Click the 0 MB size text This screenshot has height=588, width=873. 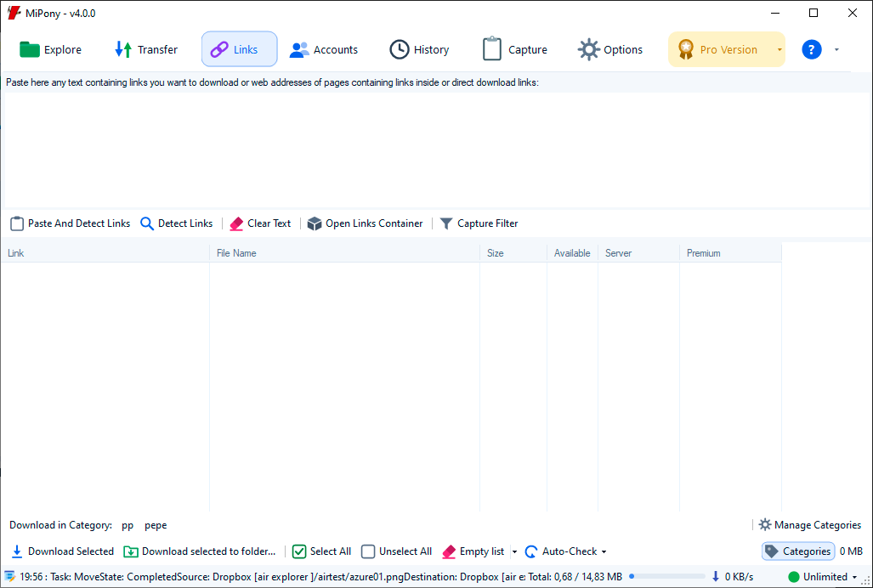point(851,551)
